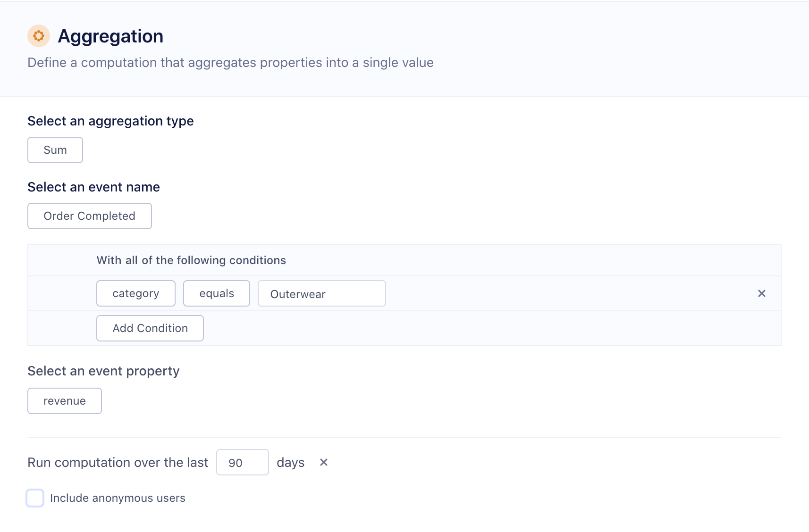Image resolution: width=809 pixels, height=532 pixels.
Task: Click 'With all of the following conditions' header
Action: pyautogui.click(x=191, y=260)
